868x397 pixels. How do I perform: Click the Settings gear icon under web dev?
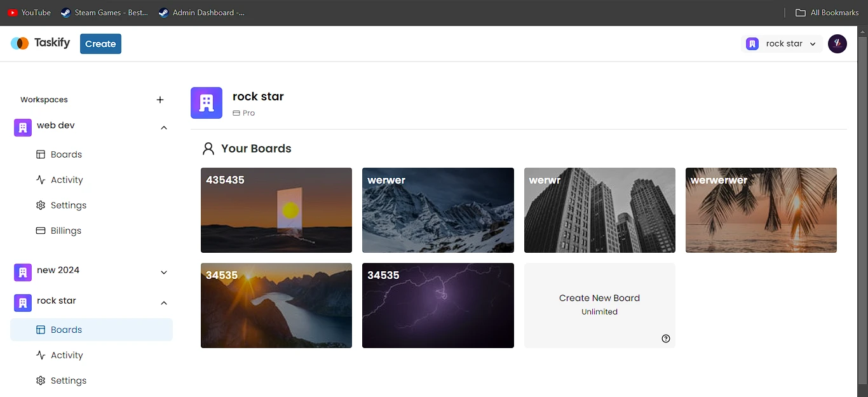41,205
